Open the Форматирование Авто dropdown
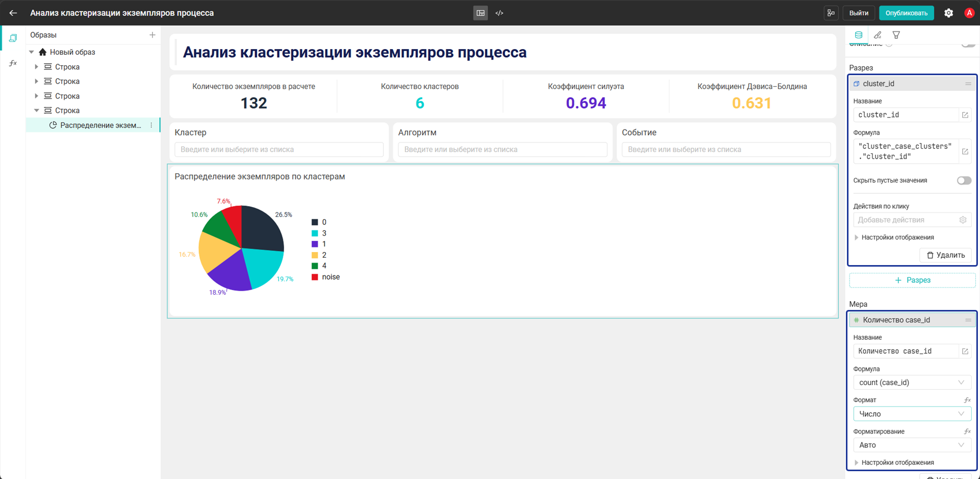Image resolution: width=980 pixels, height=479 pixels. 912,445
